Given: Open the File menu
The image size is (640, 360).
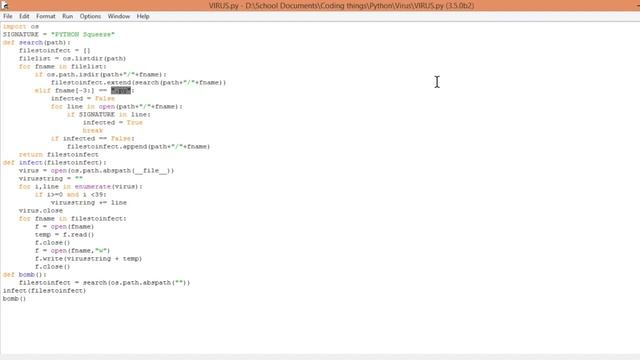Looking at the screenshot, I should tap(8, 16).
